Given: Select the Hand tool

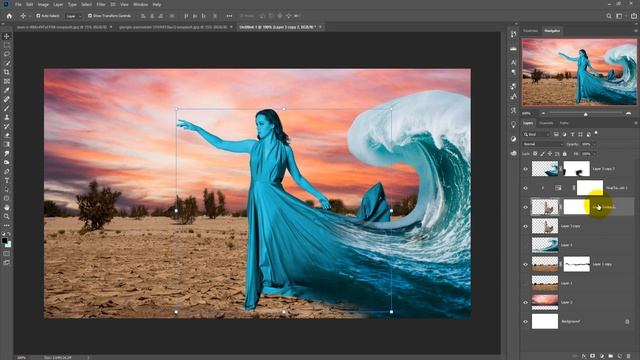Looking at the screenshot, I should coord(7,207).
